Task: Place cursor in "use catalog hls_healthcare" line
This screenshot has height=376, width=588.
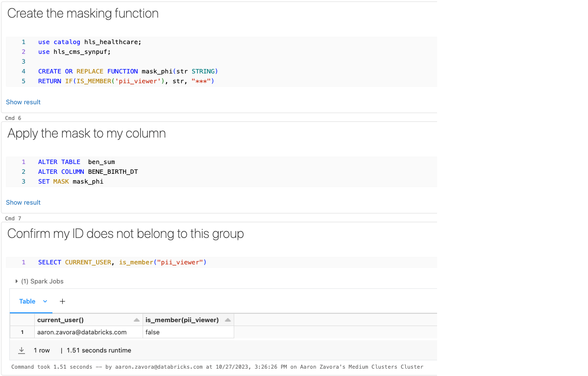Action: click(90, 42)
